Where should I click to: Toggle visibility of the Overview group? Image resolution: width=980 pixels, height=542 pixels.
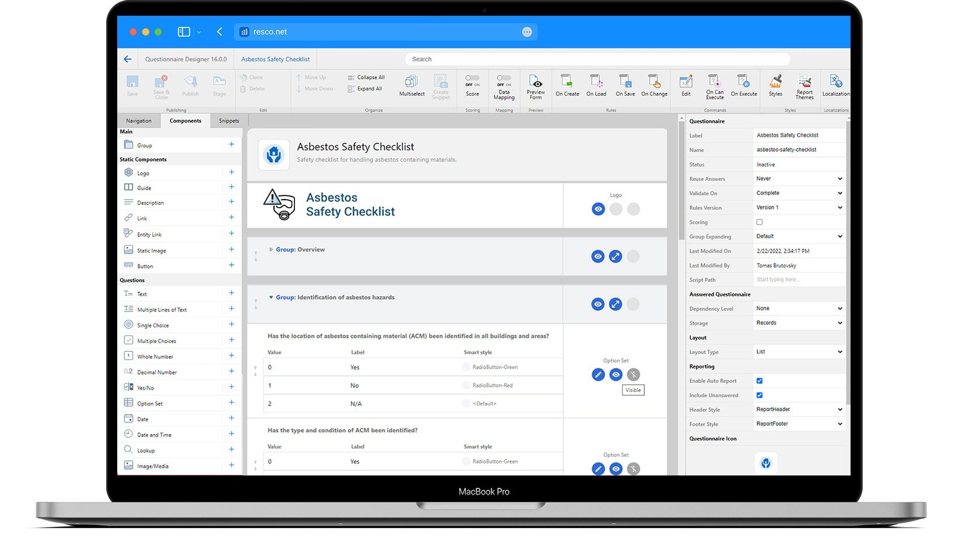(598, 256)
